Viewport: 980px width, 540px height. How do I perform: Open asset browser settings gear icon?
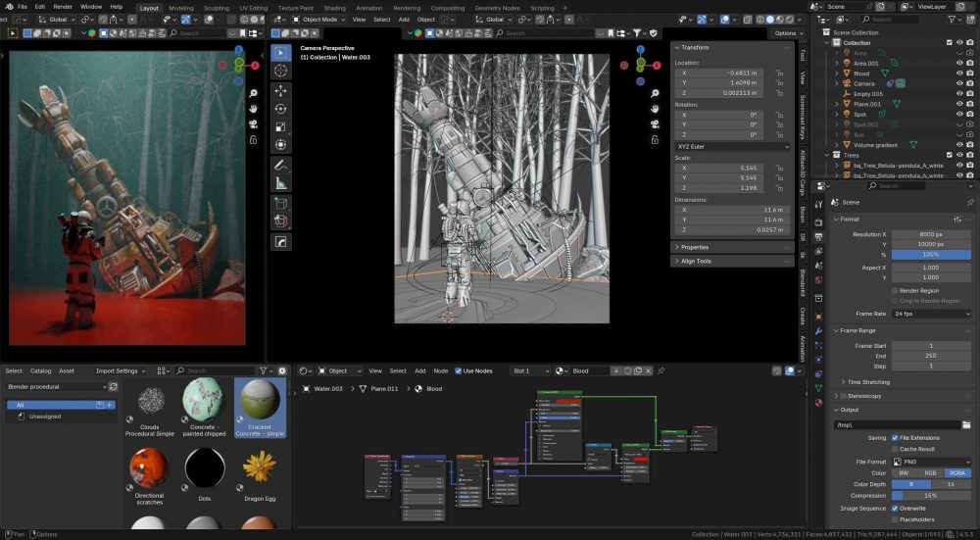click(x=282, y=371)
